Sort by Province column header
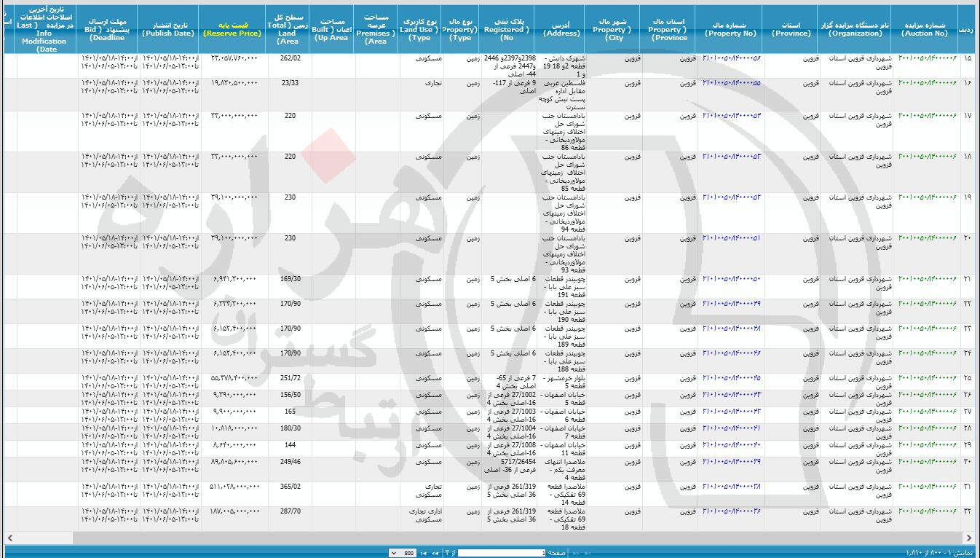980x558 pixels. pos(791,29)
